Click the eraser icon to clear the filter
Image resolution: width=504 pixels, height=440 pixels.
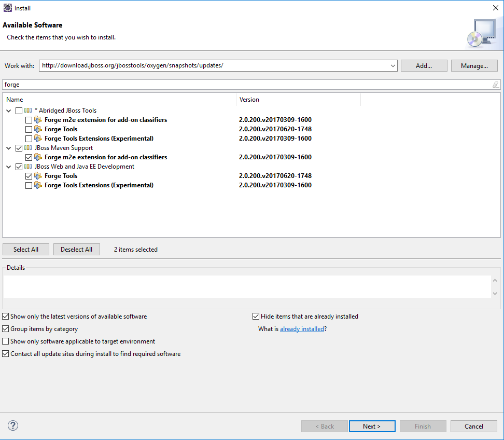(x=495, y=85)
